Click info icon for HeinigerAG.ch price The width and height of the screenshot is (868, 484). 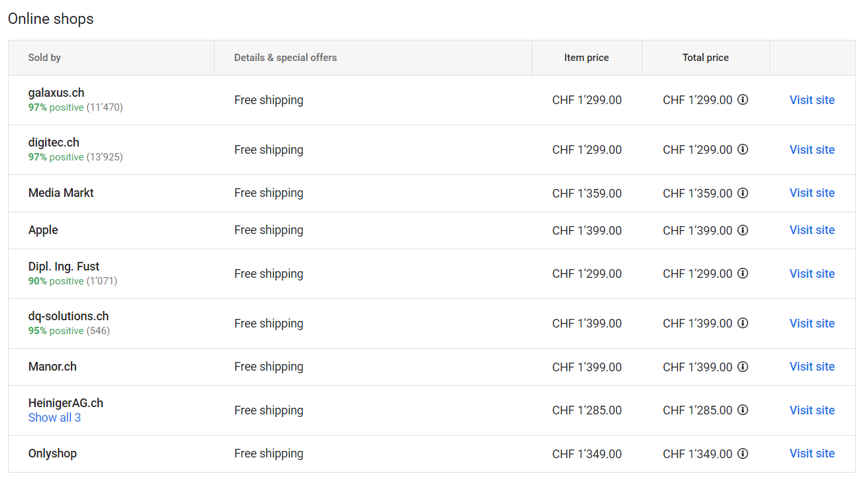[743, 410]
